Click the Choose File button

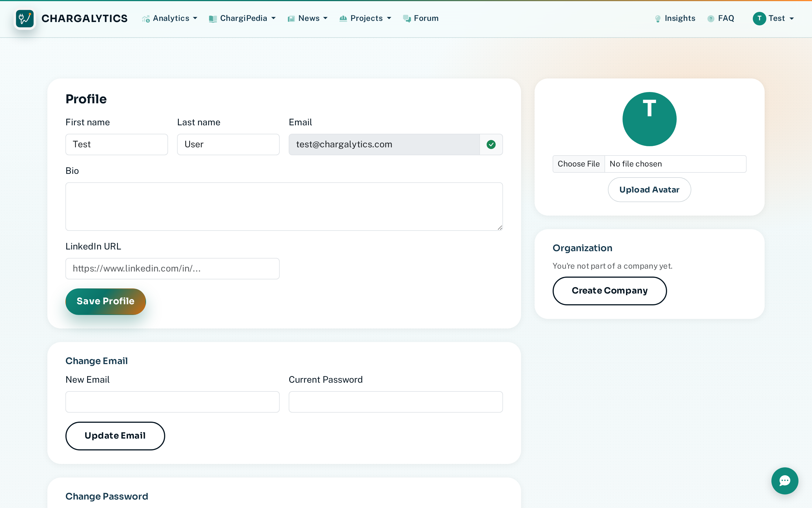coord(579,164)
